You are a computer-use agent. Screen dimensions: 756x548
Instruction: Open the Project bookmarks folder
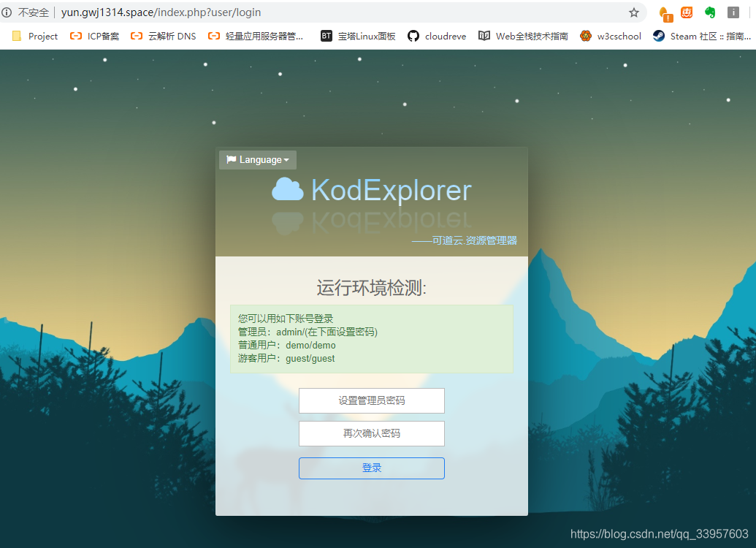click(x=35, y=37)
